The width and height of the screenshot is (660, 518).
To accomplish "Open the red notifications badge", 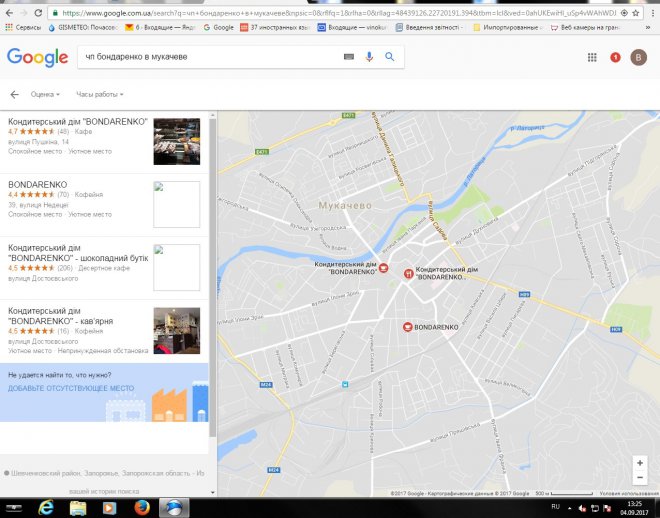I will point(615,57).
